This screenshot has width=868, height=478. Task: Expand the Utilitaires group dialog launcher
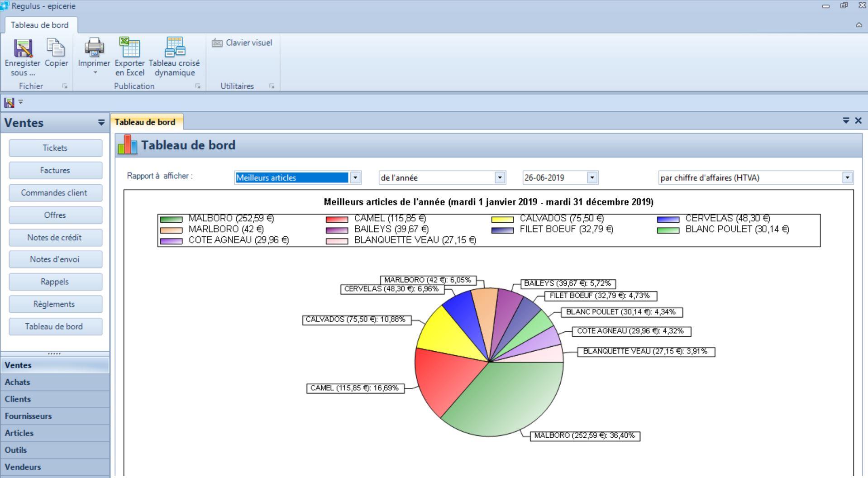[x=272, y=86]
